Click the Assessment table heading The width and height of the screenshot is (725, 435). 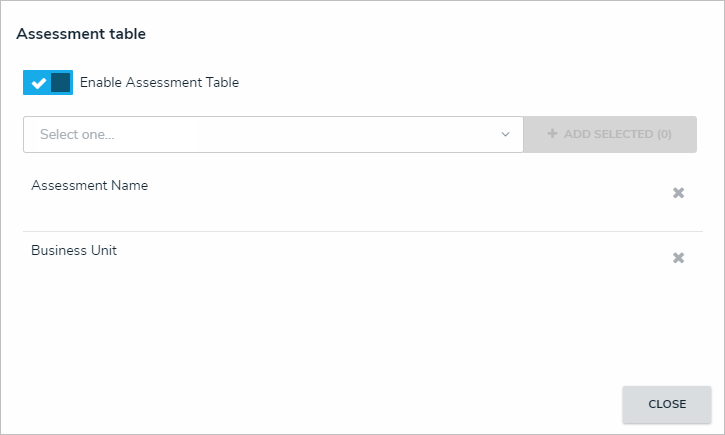coord(81,34)
